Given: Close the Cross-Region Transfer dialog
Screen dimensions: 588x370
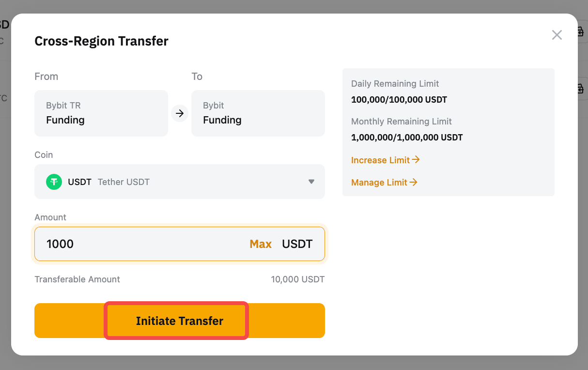Looking at the screenshot, I should coord(557,35).
